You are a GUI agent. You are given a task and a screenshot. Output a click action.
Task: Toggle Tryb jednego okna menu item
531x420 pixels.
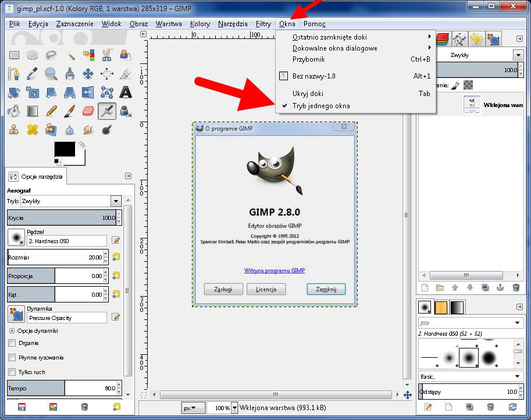[x=355, y=106]
